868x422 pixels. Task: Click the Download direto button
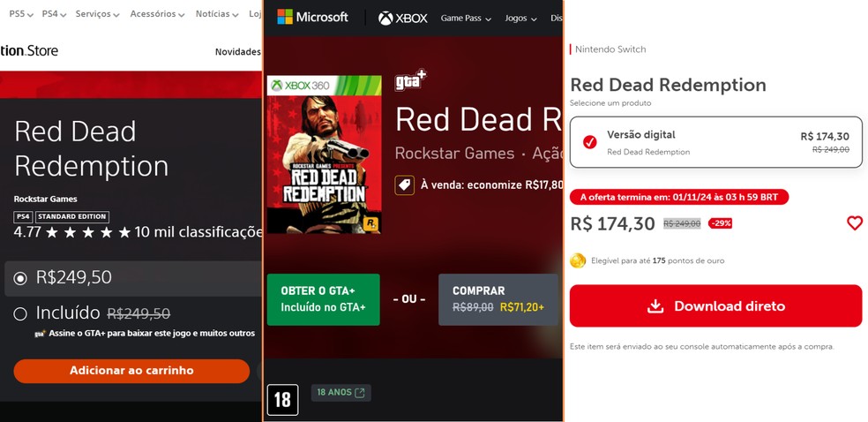715,306
